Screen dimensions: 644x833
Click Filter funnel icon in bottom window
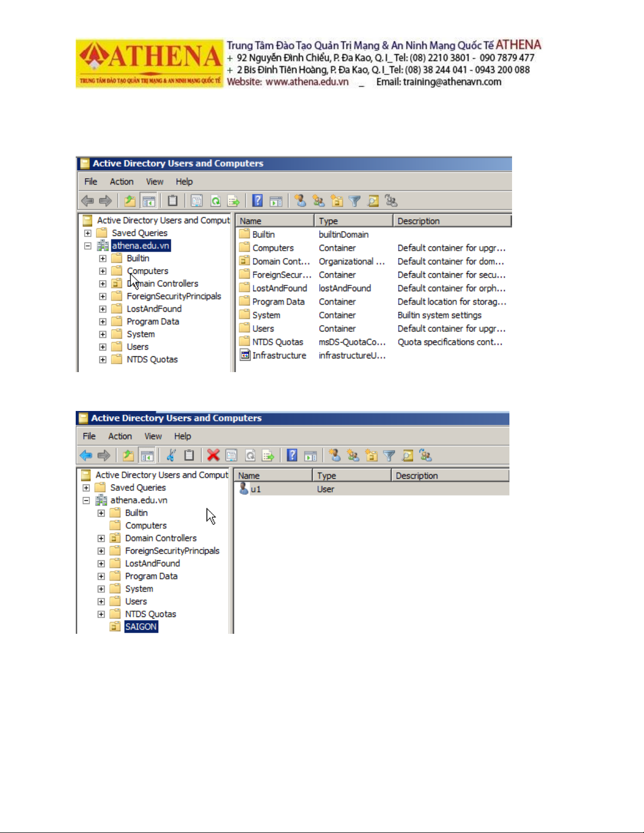coord(389,455)
